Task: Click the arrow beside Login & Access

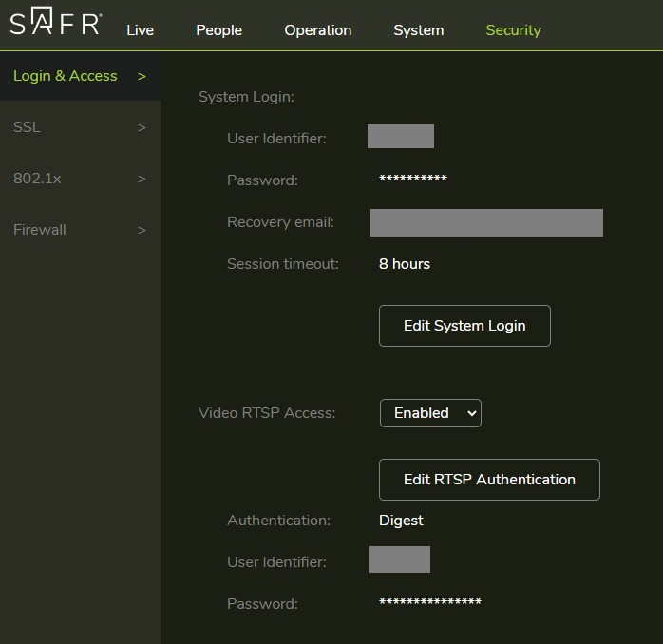Action: click(142, 76)
